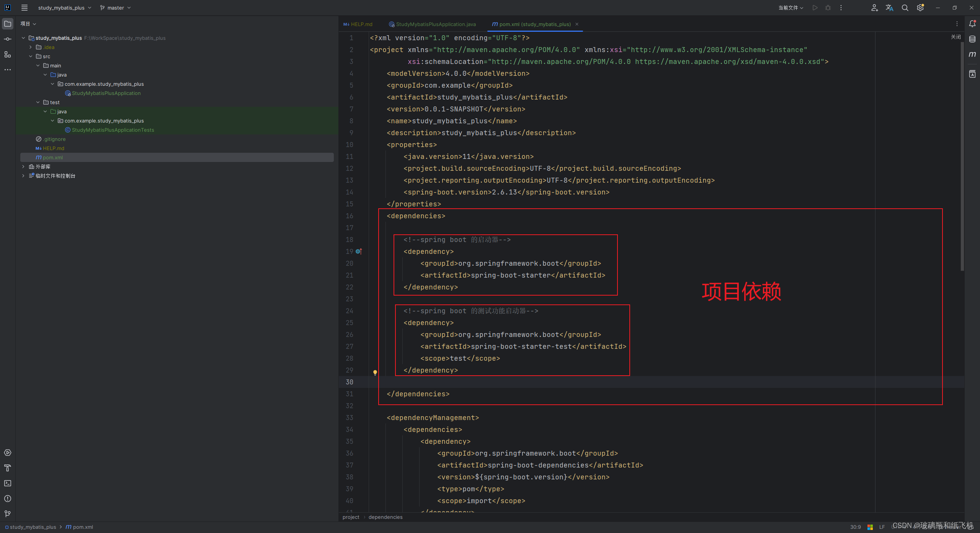Open the main hamburger menu
The height and width of the screenshot is (533, 980).
click(24, 8)
